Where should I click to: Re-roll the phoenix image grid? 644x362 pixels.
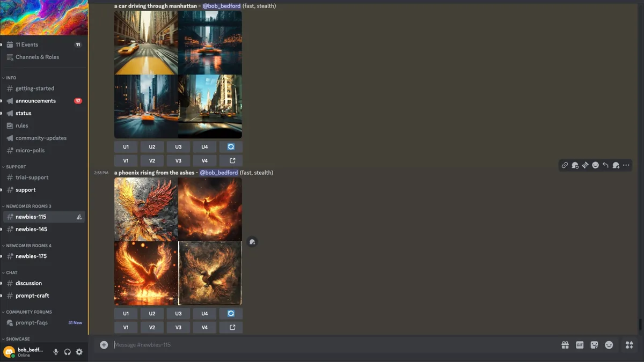click(x=231, y=314)
